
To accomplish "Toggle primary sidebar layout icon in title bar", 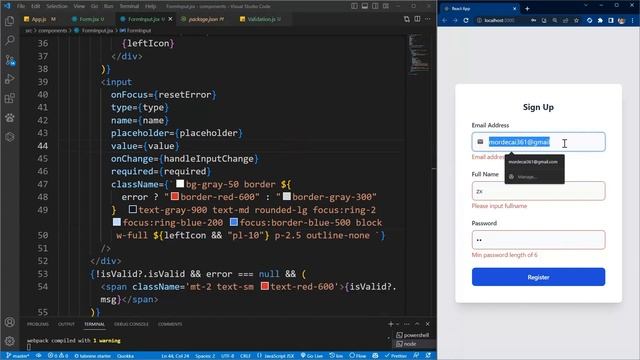I will (x=354, y=6).
